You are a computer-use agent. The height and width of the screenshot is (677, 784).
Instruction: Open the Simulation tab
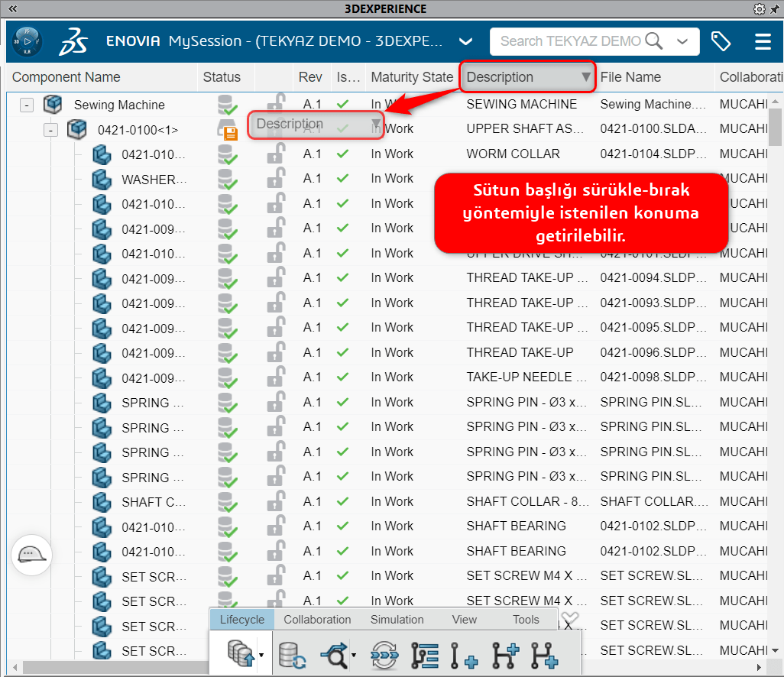[x=397, y=620]
